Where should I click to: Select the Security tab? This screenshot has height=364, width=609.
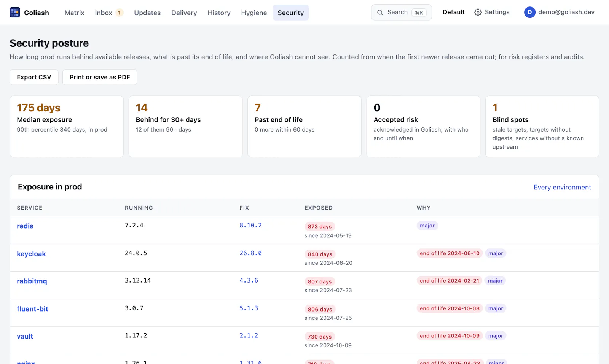291,13
